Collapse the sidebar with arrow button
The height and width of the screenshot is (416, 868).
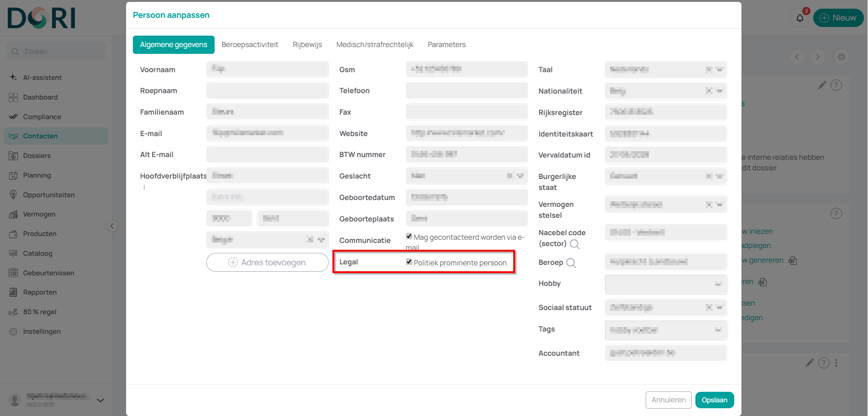112,226
